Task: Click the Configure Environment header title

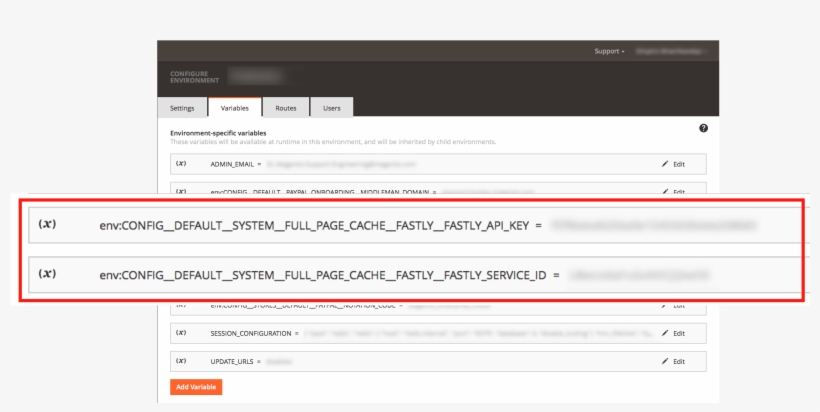Action: click(x=195, y=77)
